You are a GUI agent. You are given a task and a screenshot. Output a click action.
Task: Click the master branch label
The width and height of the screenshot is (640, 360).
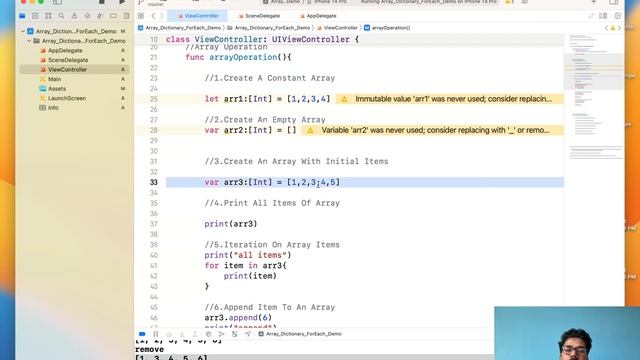click(x=156, y=4)
